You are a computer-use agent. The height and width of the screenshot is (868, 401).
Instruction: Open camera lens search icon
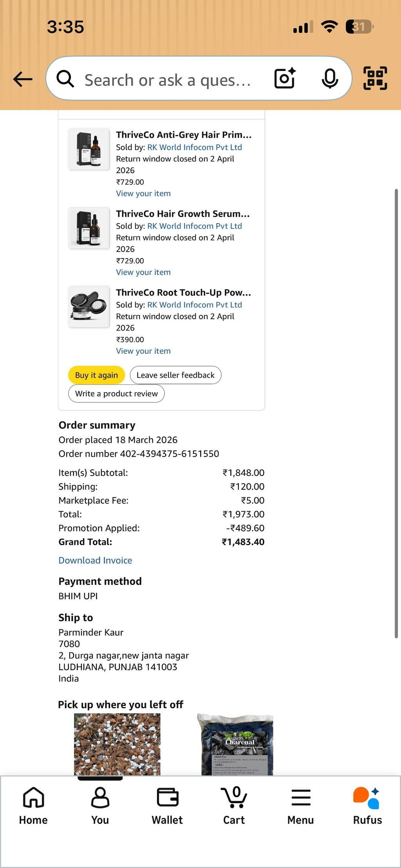click(285, 78)
